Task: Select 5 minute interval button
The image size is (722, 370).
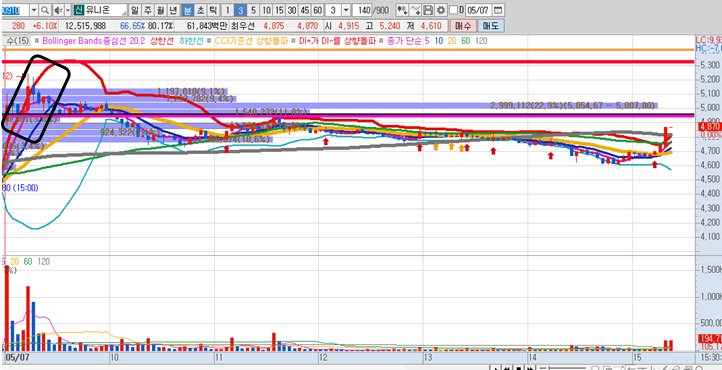Action: 254,10
